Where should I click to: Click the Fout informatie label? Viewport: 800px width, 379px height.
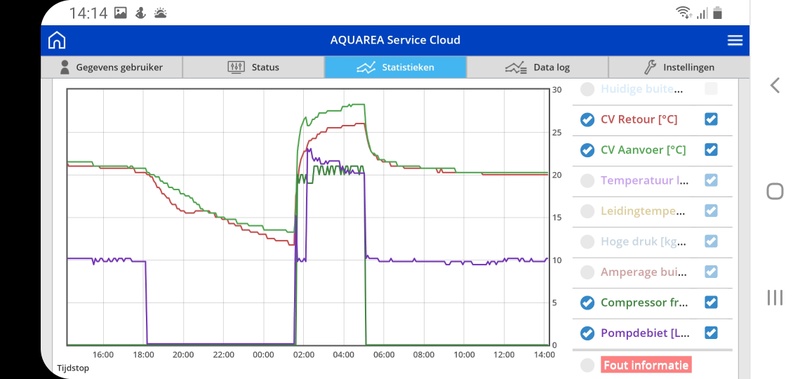[646, 365]
